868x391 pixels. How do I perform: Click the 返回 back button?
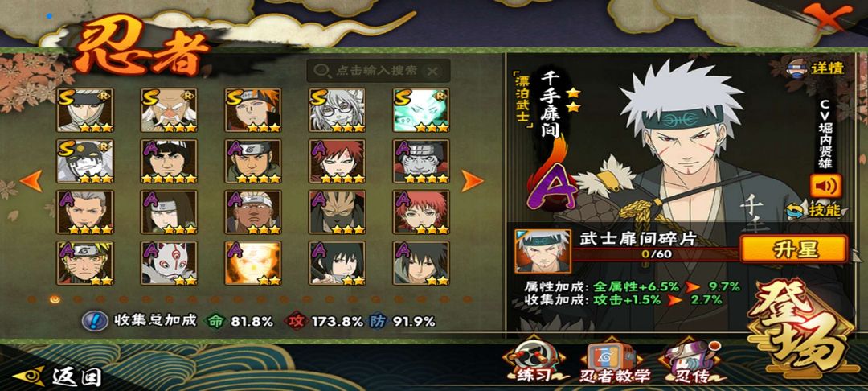coord(58,377)
